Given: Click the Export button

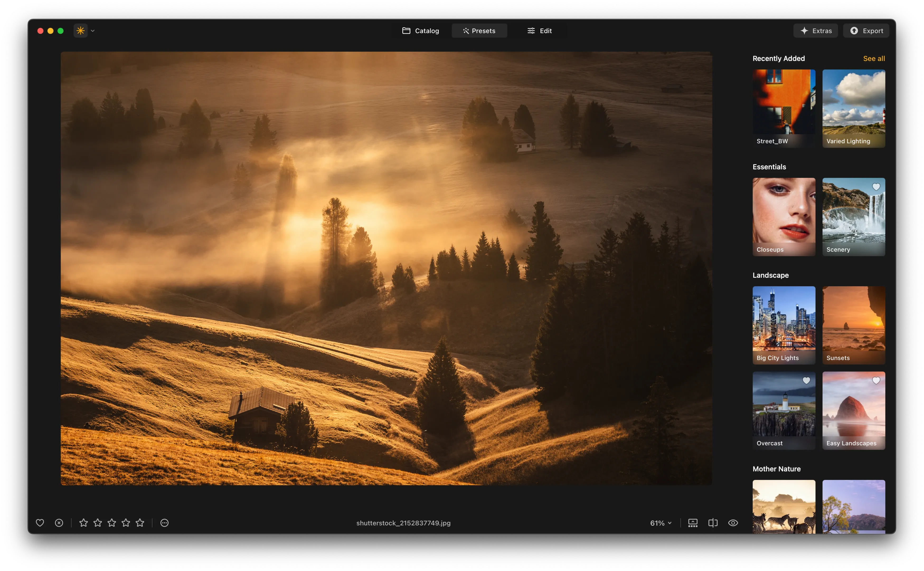Looking at the screenshot, I should click(866, 31).
